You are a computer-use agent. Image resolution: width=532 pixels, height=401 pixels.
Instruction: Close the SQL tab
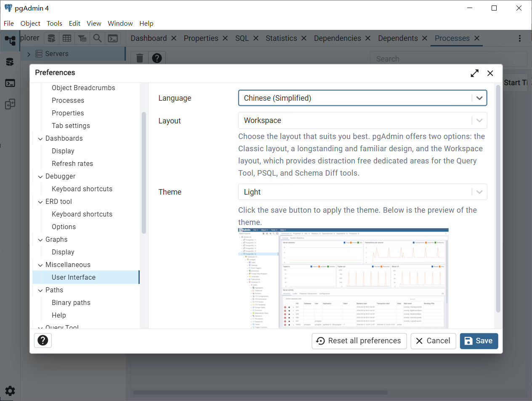pos(256,38)
